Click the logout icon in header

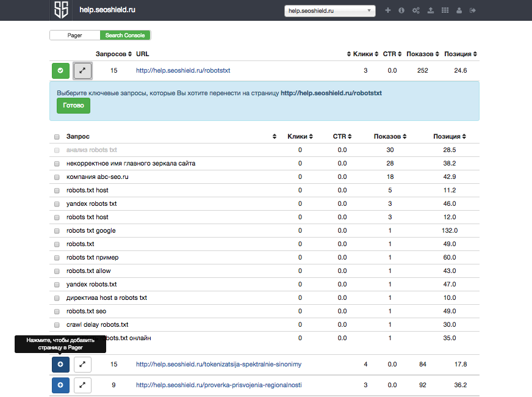point(473,10)
